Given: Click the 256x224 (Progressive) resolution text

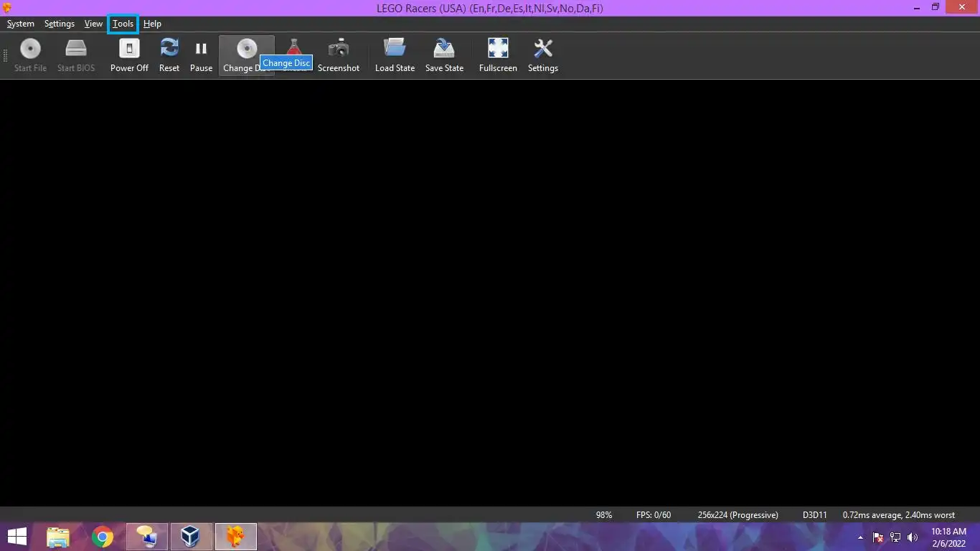Looking at the screenshot, I should pos(738,515).
